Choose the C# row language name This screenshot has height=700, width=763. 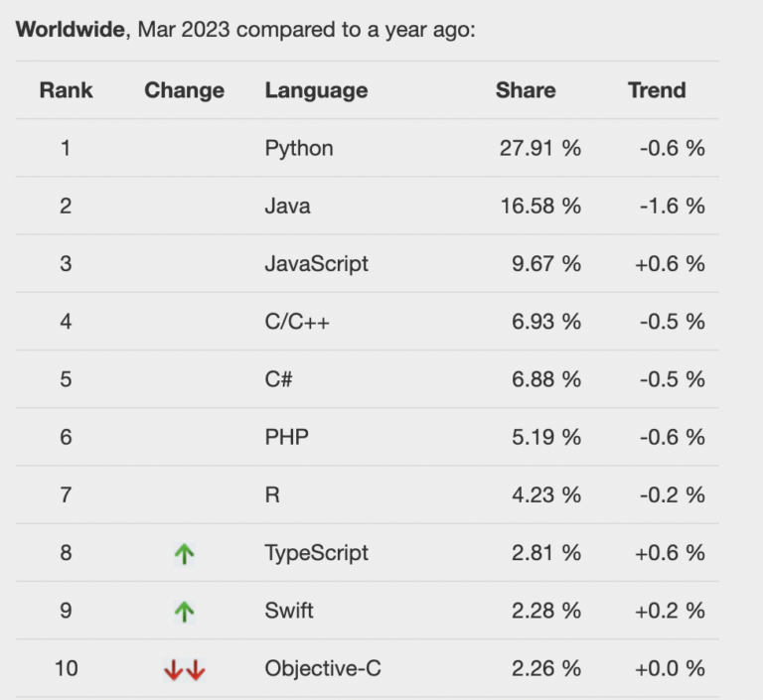click(x=278, y=379)
